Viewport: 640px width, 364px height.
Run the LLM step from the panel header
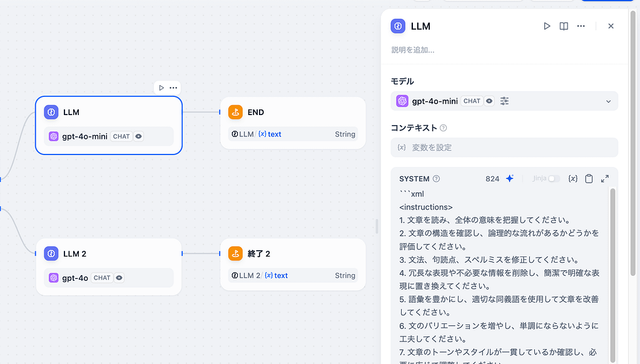(x=547, y=26)
